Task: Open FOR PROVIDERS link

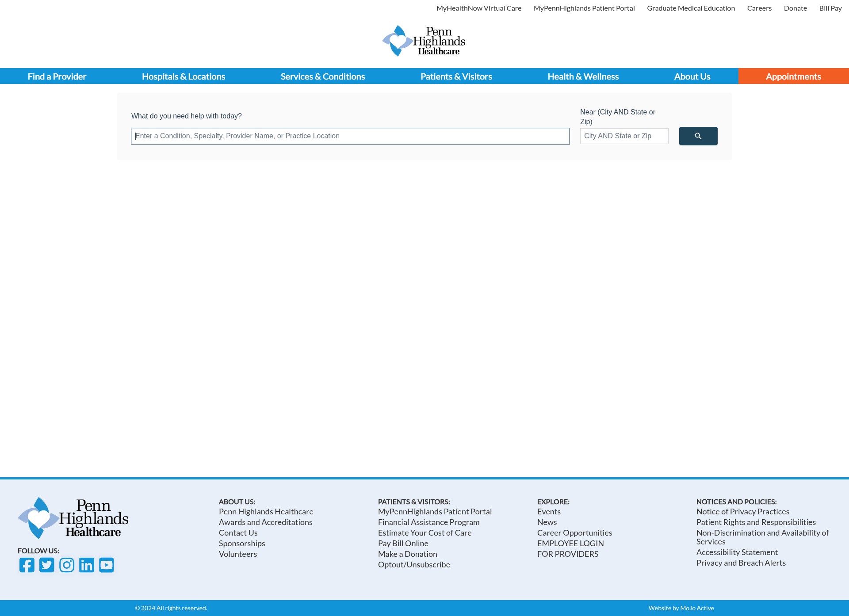Action: click(x=568, y=554)
